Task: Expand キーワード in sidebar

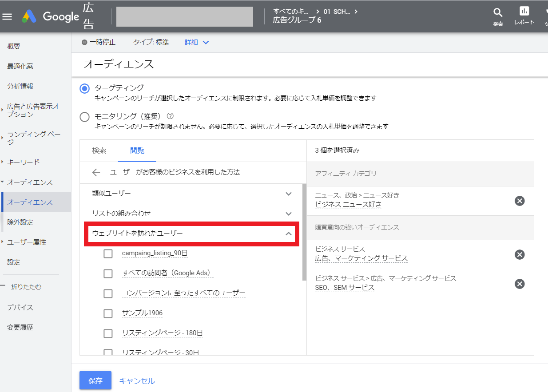Action: tap(3, 162)
